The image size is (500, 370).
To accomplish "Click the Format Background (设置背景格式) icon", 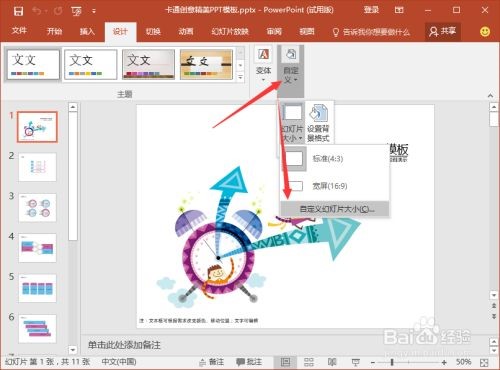I will pos(318,123).
